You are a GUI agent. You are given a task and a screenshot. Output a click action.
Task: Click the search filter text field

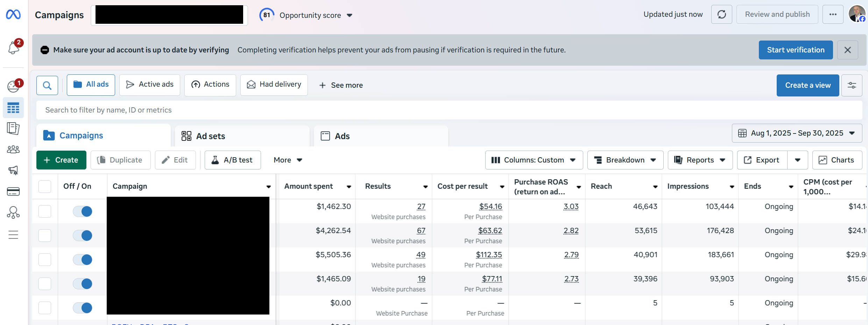click(x=449, y=110)
